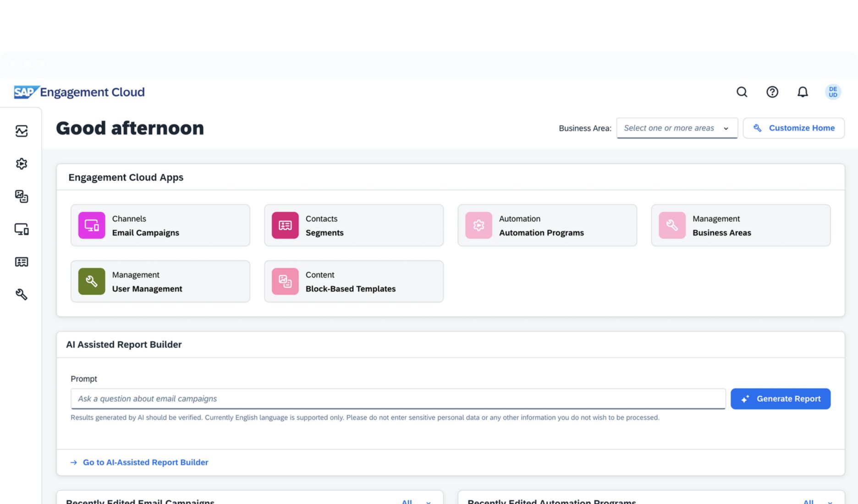This screenshot has width=858, height=504.
Task: Open the Block-Based Templates app tile
Action: click(x=353, y=281)
